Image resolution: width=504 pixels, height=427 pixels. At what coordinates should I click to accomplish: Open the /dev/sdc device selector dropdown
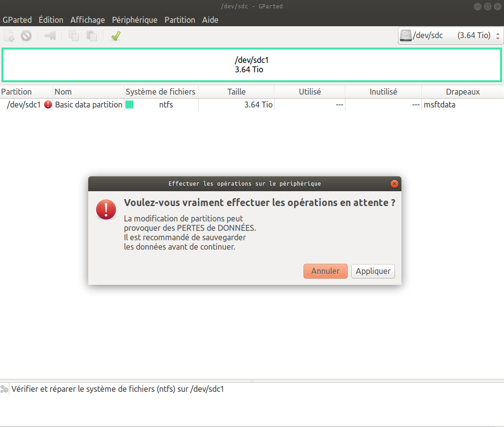pyautogui.click(x=450, y=35)
